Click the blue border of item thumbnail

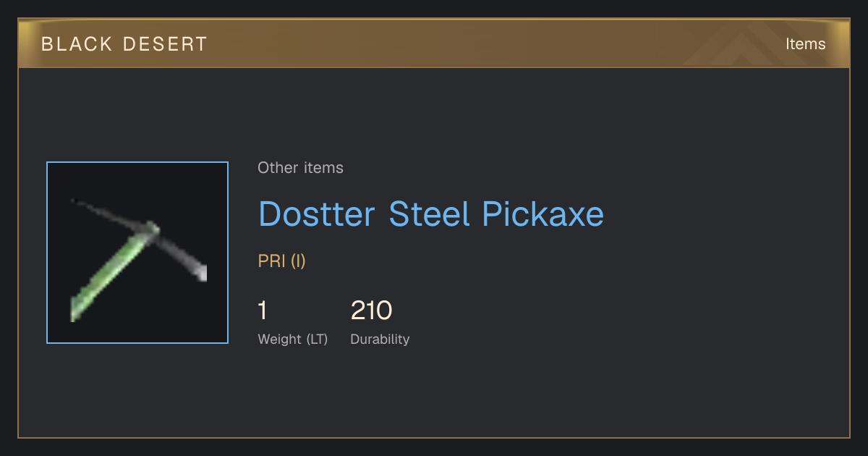tap(47, 253)
